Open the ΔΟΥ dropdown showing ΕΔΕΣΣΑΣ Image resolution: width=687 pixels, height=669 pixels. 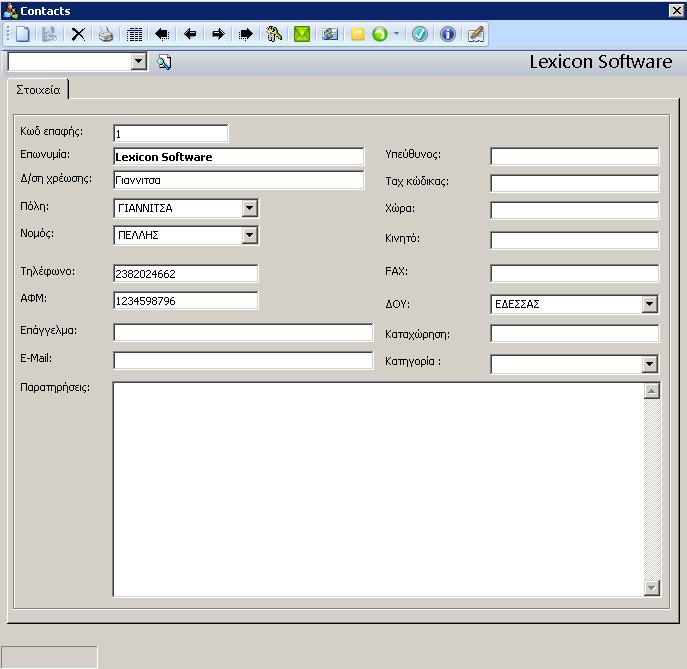coord(649,304)
